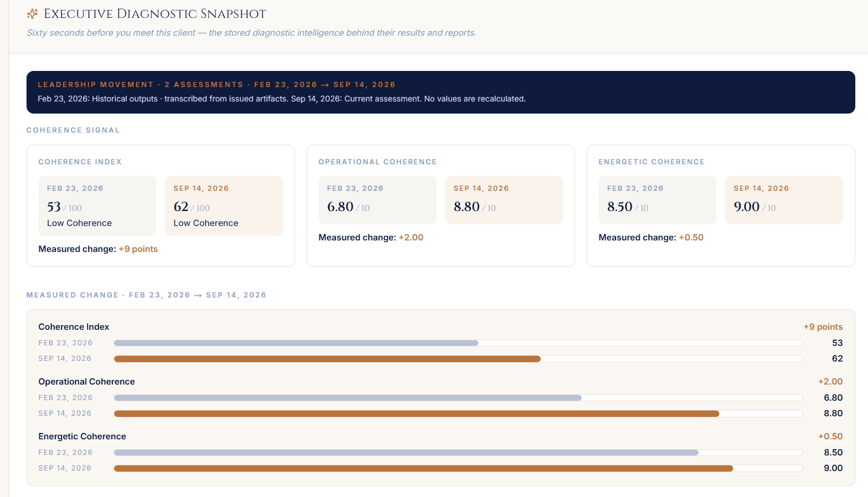This screenshot has width=868, height=497.
Task: Select the "Executive Diagnostic Snapshot" page title
Action: pos(155,14)
